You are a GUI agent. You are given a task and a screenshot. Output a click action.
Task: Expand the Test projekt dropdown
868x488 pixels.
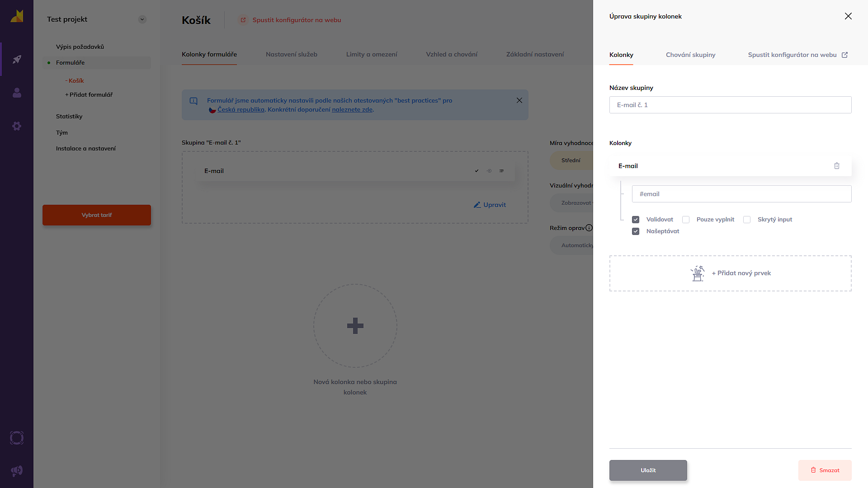142,19
